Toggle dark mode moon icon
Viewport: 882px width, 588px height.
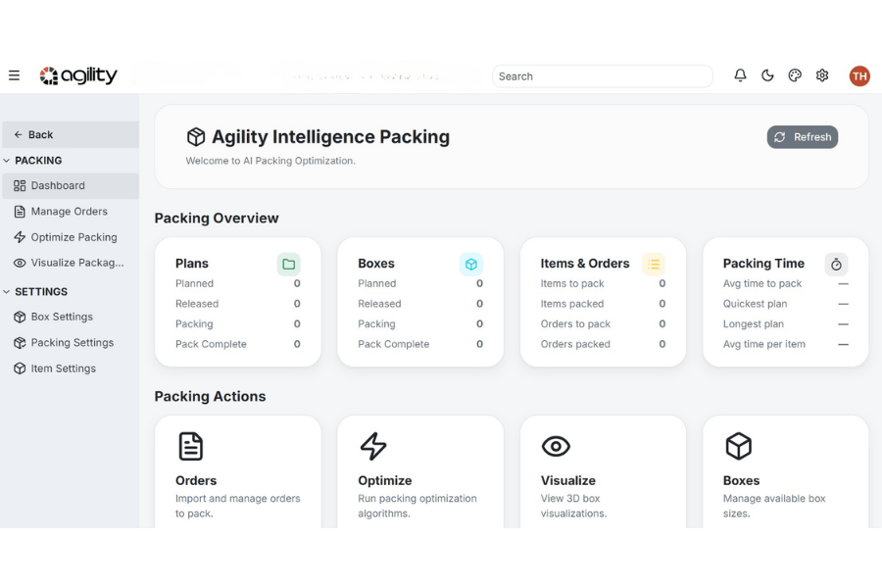[767, 75]
